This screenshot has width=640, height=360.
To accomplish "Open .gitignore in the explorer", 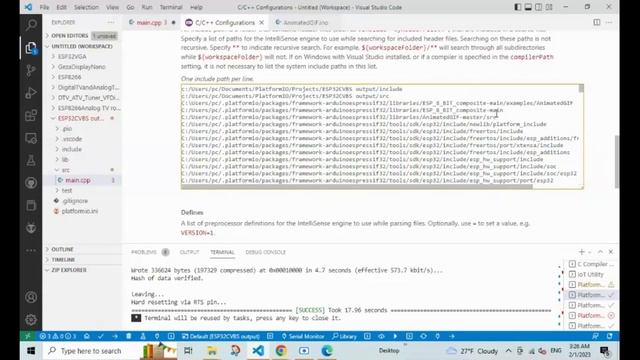I will click(75, 201).
